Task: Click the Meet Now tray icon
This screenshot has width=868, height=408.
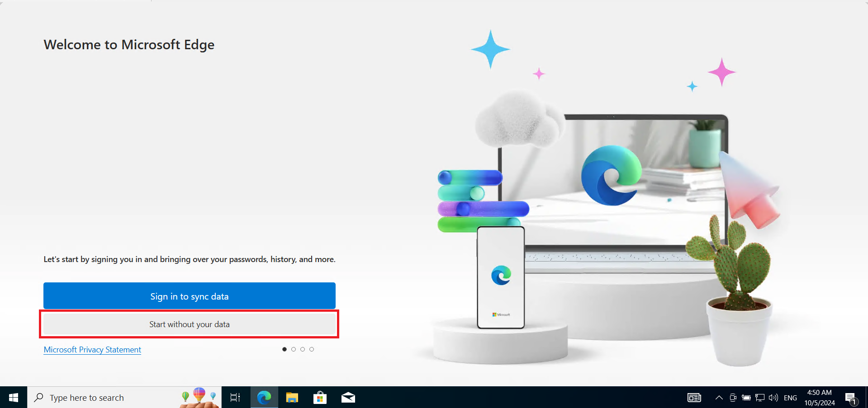Action: pyautogui.click(x=733, y=397)
